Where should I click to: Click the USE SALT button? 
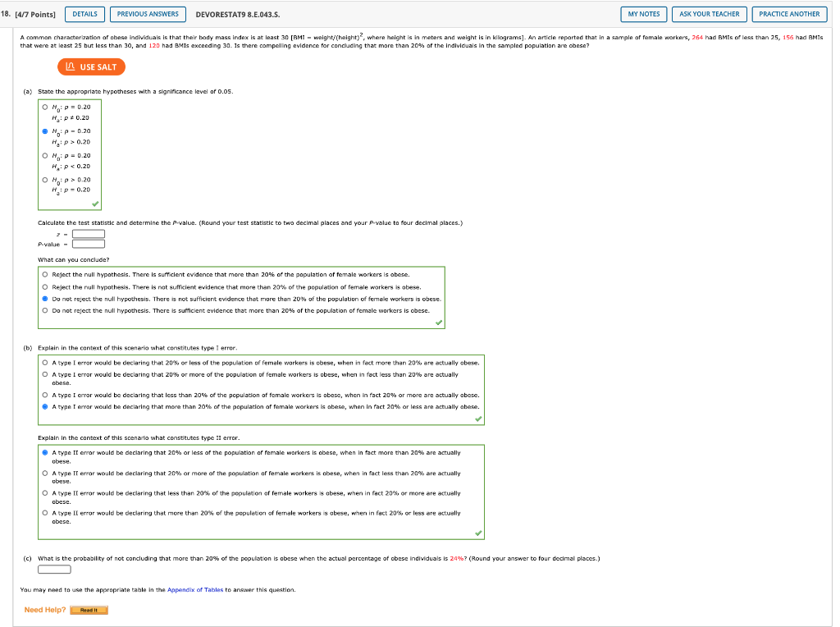pos(90,66)
